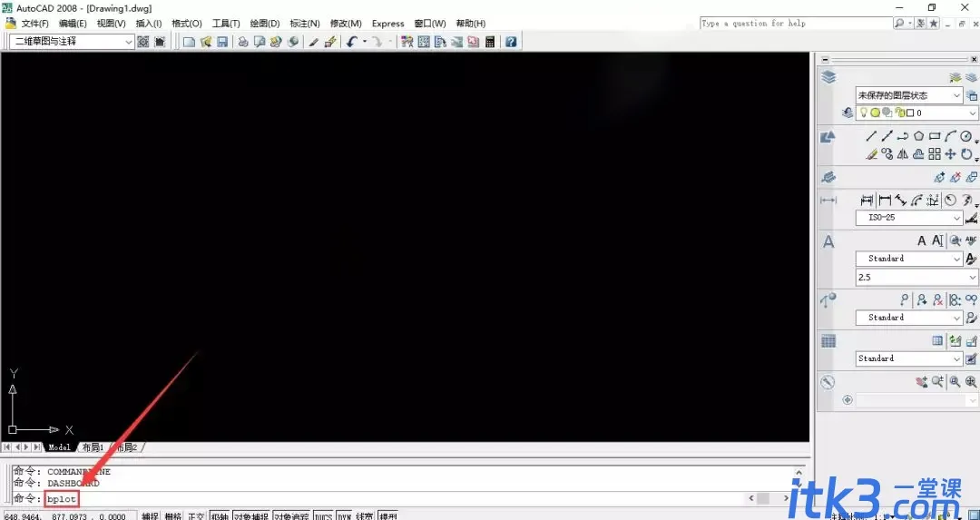Click the command line input with bplot
Image resolution: width=980 pixels, height=520 pixels.
[62, 499]
